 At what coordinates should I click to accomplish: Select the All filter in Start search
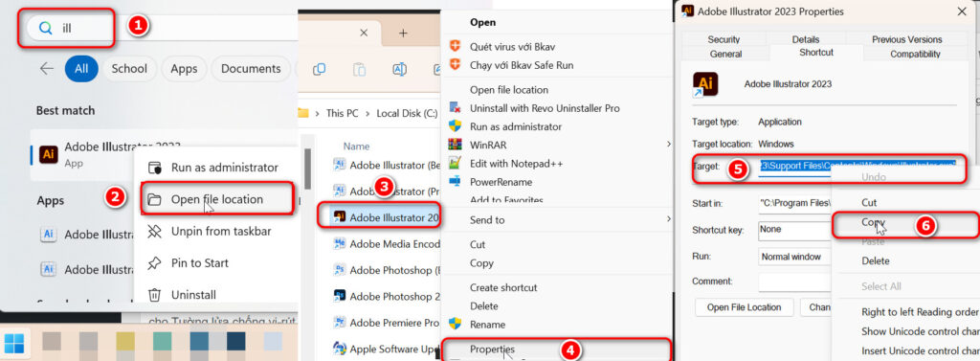point(81,69)
